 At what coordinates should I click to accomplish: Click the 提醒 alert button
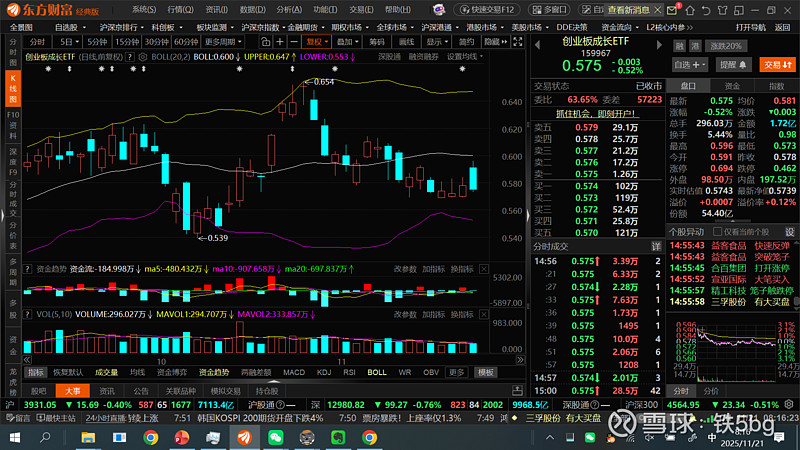[x=733, y=65]
